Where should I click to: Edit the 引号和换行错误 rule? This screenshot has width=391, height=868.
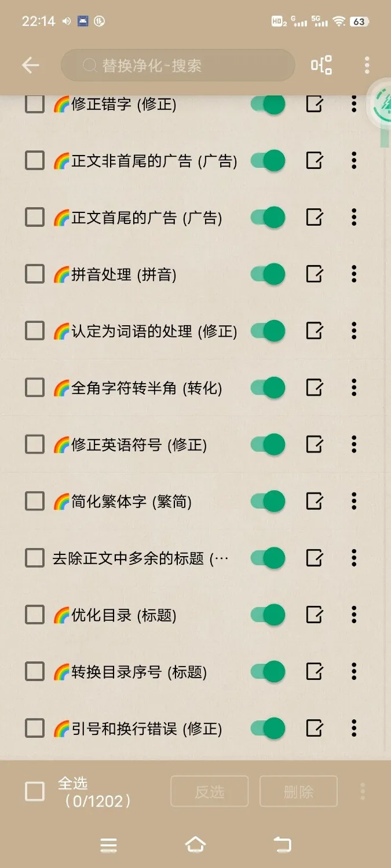(314, 728)
